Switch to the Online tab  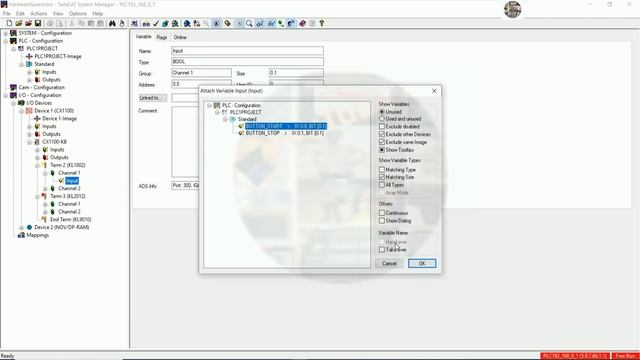(x=180, y=37)
